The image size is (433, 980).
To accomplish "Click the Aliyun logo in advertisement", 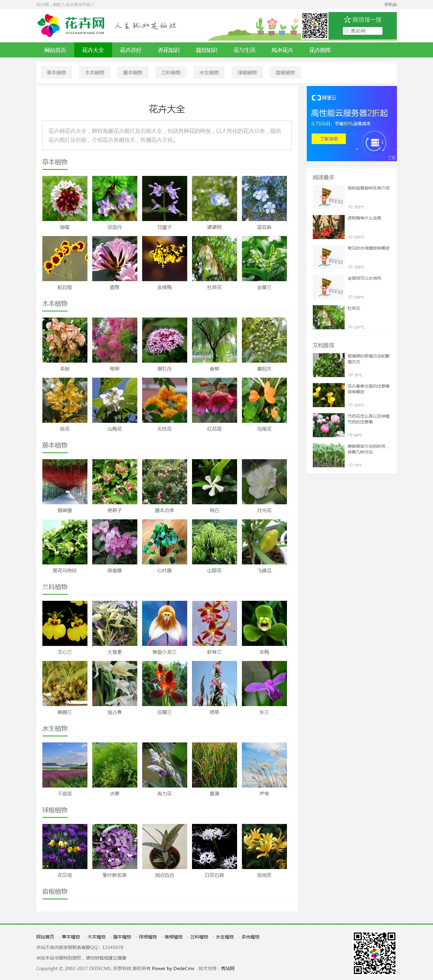I will 324,98.
